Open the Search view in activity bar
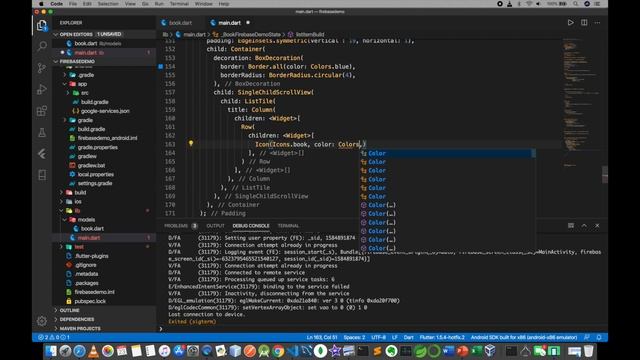 tap(42, 46)
